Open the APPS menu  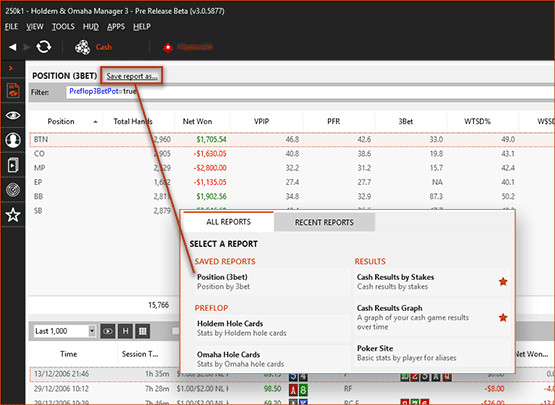click(116, 27)
